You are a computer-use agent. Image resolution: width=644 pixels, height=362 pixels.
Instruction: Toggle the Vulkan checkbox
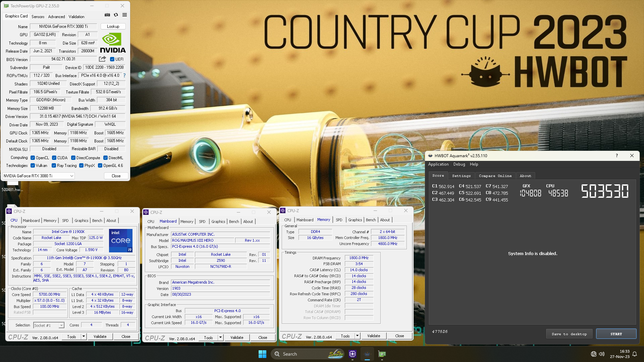[x=33, y=166]
